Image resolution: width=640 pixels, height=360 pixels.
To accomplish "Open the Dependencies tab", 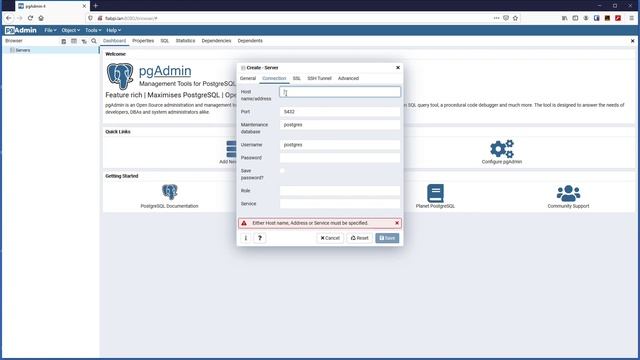I will click(x=216, y=41).
